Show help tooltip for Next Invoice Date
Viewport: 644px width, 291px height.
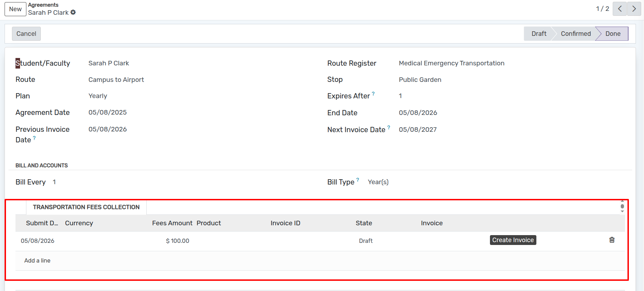(389, 128)
